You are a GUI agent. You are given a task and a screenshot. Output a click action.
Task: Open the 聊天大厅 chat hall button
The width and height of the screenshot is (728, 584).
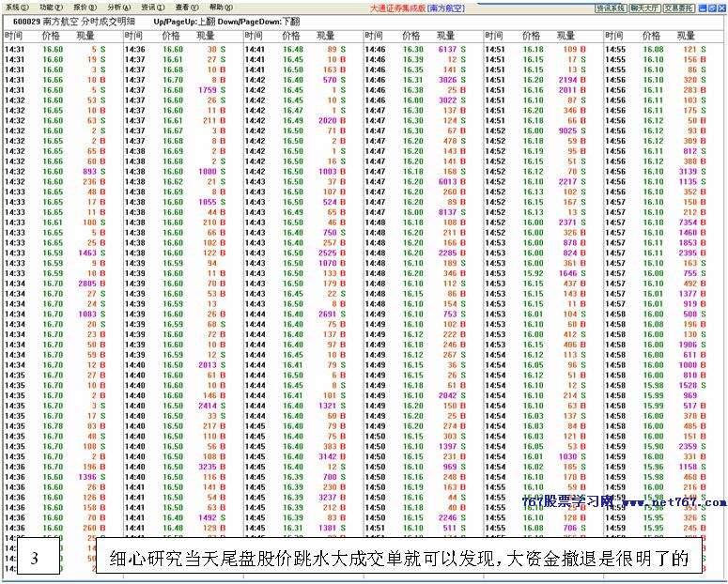[643, 8]
